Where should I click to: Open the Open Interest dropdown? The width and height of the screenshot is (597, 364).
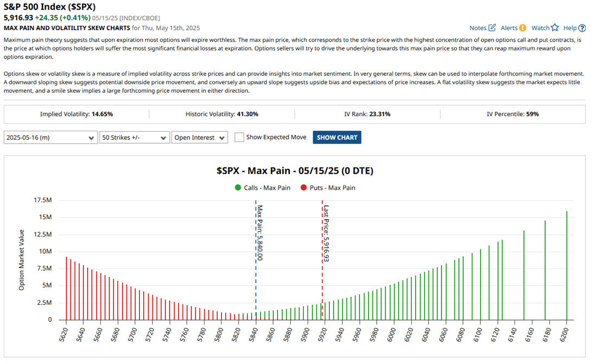(200, 138)
